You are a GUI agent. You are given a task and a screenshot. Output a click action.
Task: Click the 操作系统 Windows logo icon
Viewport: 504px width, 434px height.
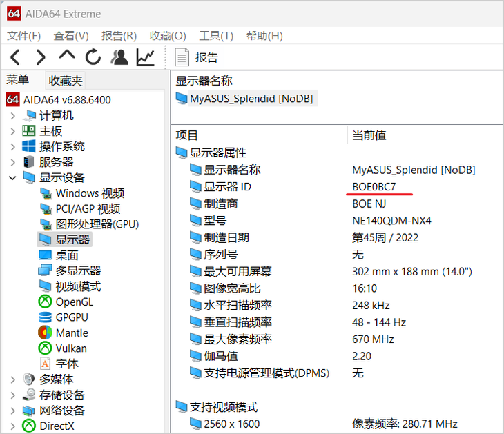click(x=28, y=146)
